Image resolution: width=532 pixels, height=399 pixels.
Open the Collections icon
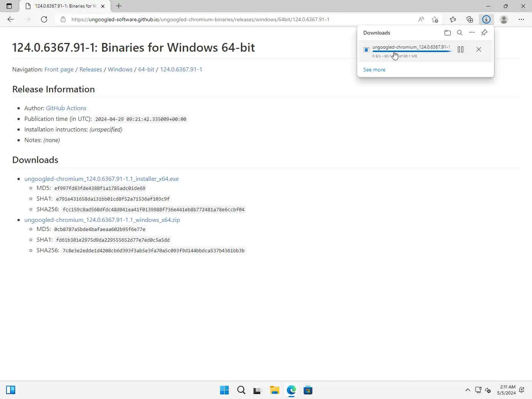point(470,19)
